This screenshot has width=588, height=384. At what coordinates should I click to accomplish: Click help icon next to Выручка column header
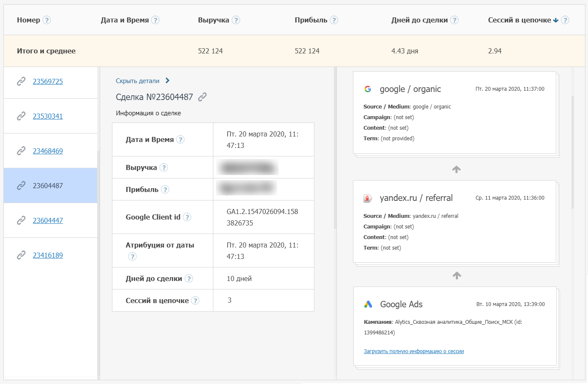[x=236, y=20]
